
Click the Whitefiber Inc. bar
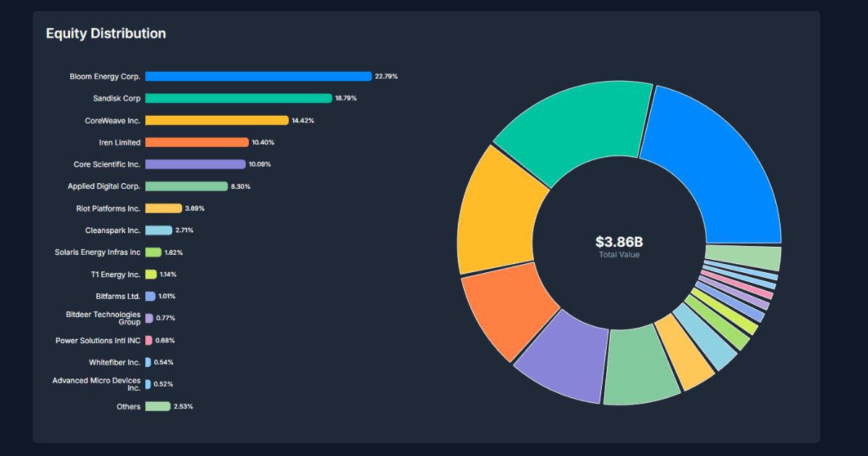pos(148,362)
